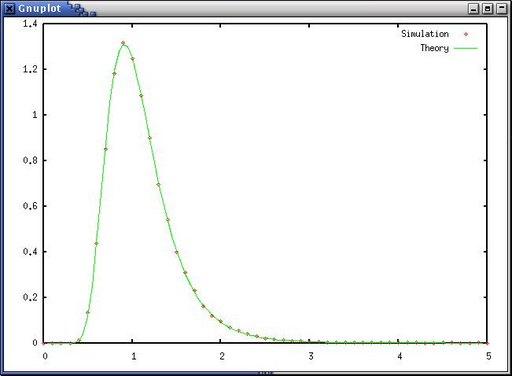512x376 pixels.
Task: Click the y-axis label 0.4
Action: [30, 252]
